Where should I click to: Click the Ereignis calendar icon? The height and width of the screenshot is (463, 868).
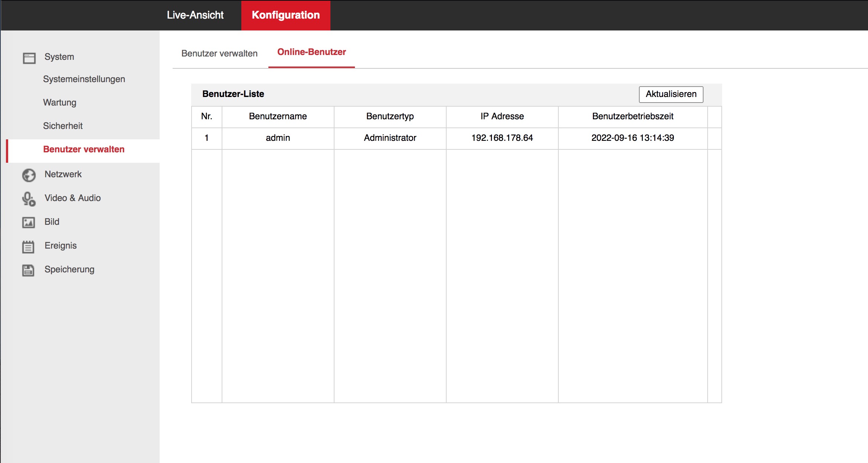pos(28,247)
